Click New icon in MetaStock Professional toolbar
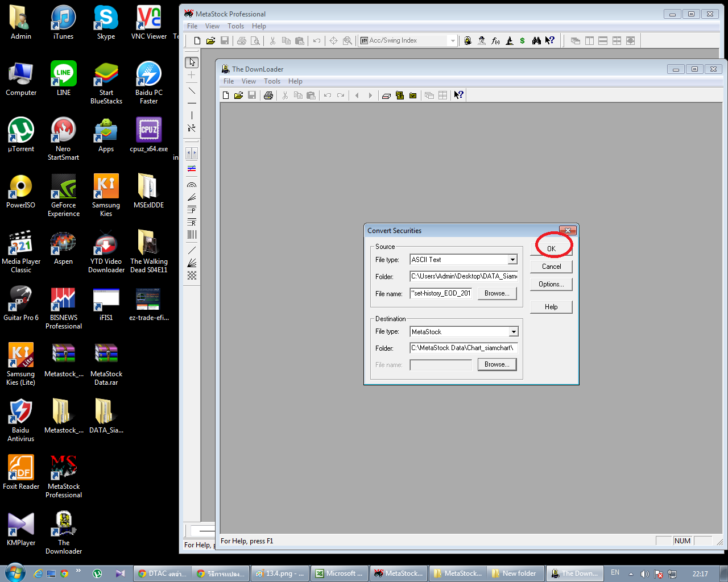Screen dimensions: 728x582 click(x=197, y=41)
